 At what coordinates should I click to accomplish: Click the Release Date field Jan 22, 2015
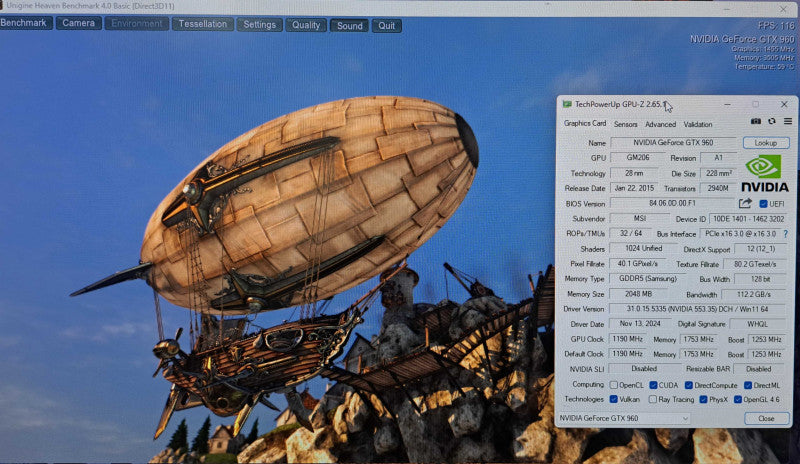pos(634,188)
